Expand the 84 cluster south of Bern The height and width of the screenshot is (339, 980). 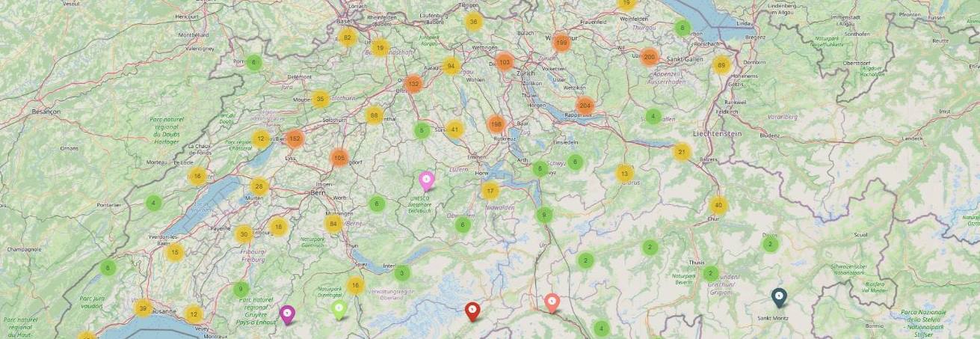click(x=334, y=224)
